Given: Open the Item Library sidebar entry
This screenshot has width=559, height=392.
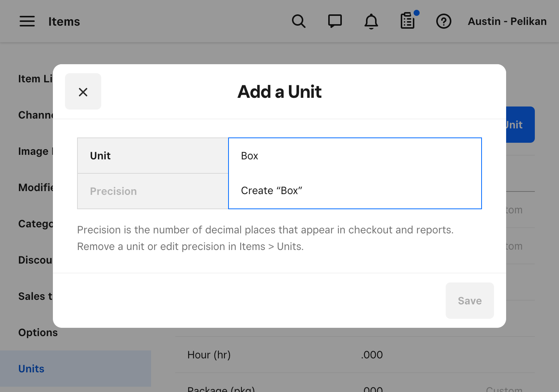Looking at the screenshot, I should tap(35, 79).
